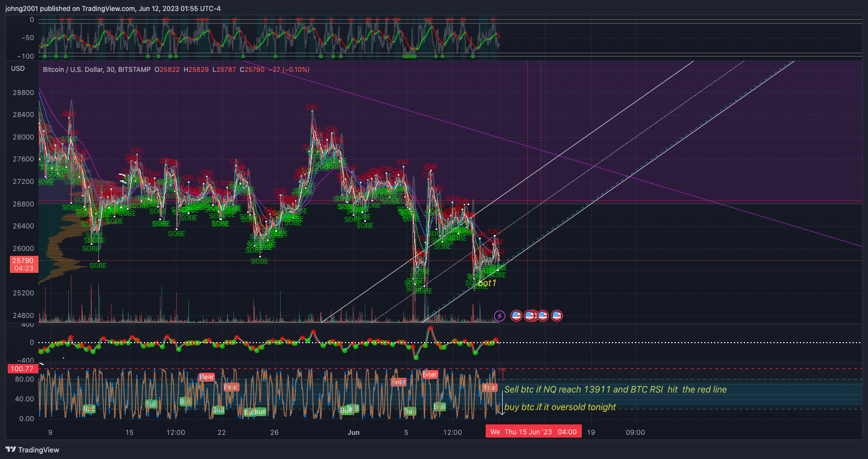Click the −50 label in the top oscillator pane
The image size is (868, 459).
[27, 38]
